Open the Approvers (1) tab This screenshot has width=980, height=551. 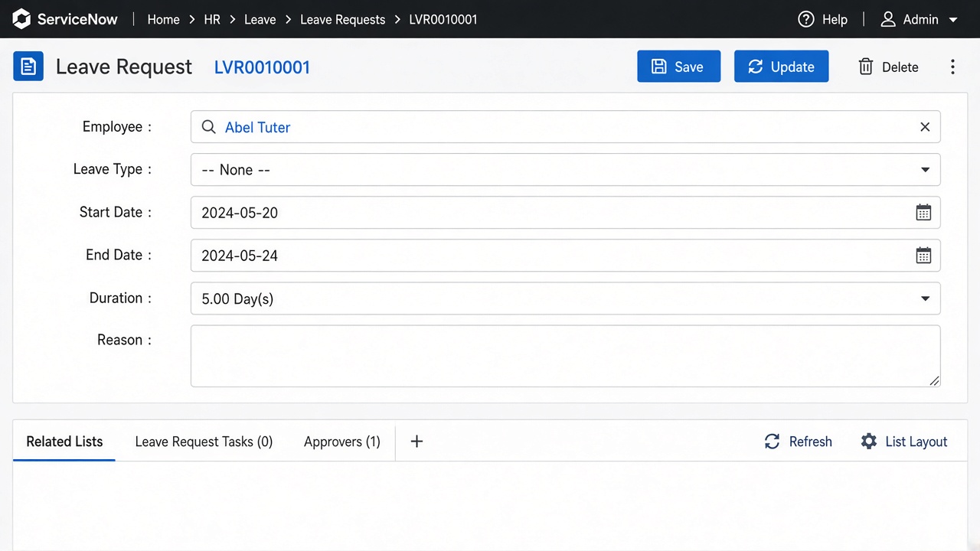point(342,442)
